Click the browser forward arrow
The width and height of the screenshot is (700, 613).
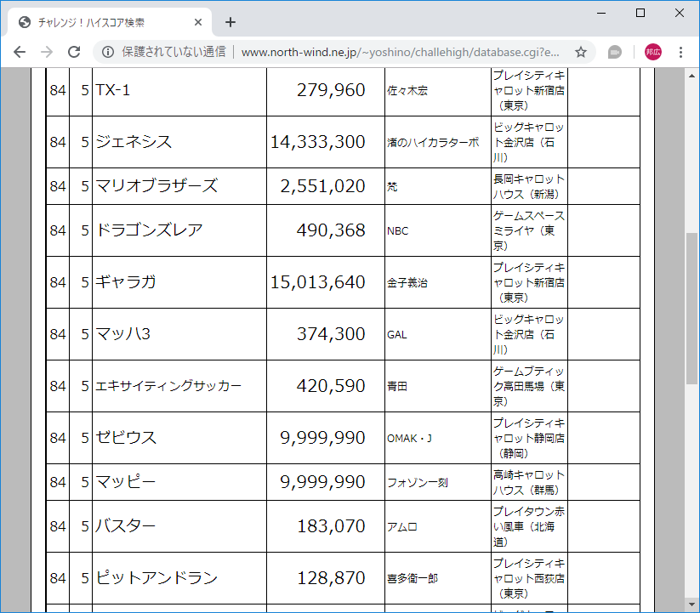tap(47, 52)
